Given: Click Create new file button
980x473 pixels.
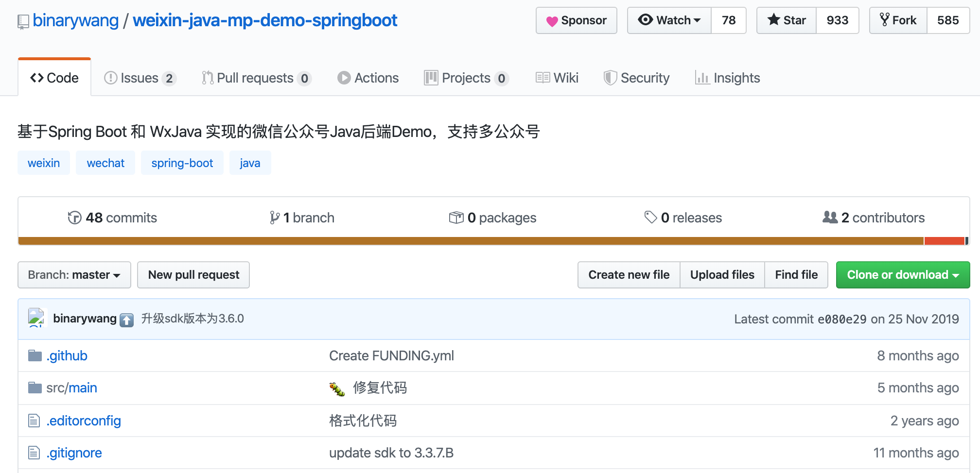Looking at the screenshot, I should (629, 275).
